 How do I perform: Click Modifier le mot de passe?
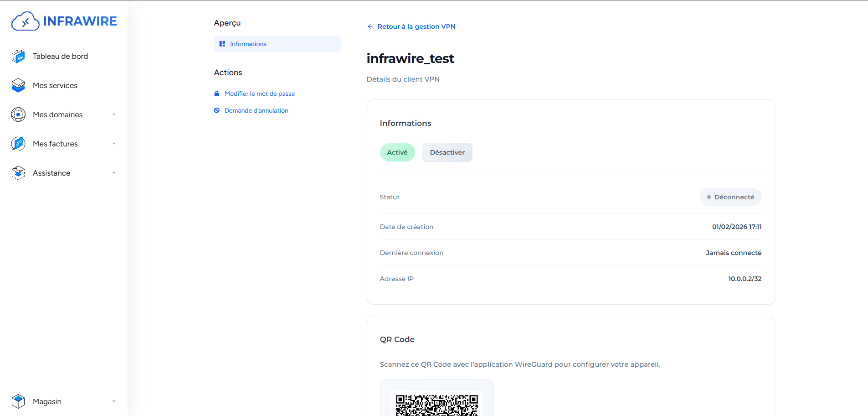click(x=259, y=94)
